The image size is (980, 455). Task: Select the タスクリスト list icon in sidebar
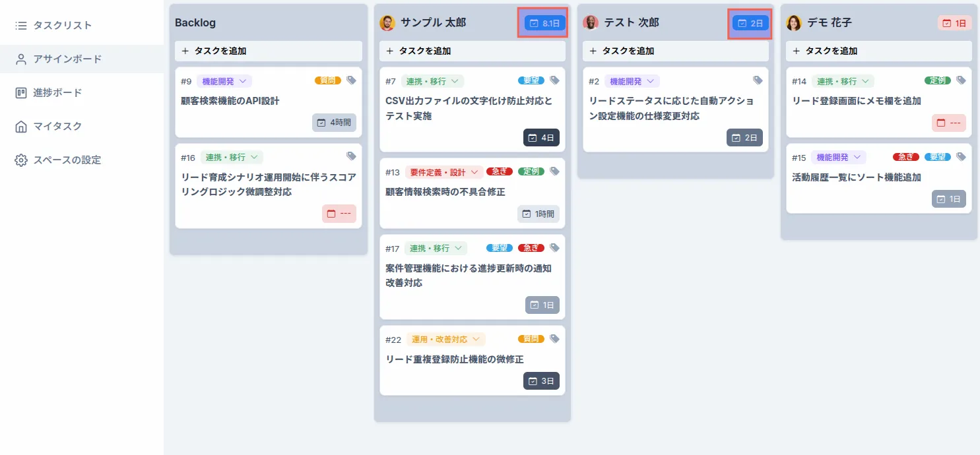pyautogui.click(x=21, y=25)
